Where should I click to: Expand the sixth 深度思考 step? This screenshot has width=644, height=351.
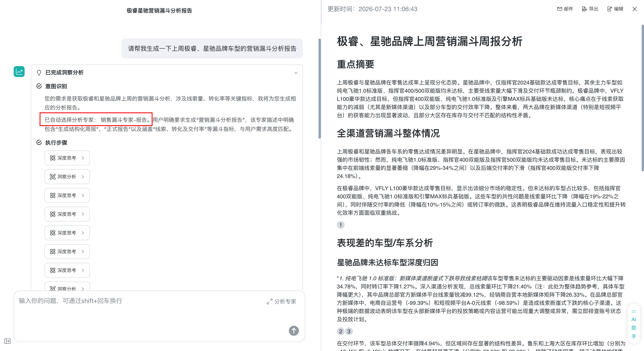[x=67, y=270]
